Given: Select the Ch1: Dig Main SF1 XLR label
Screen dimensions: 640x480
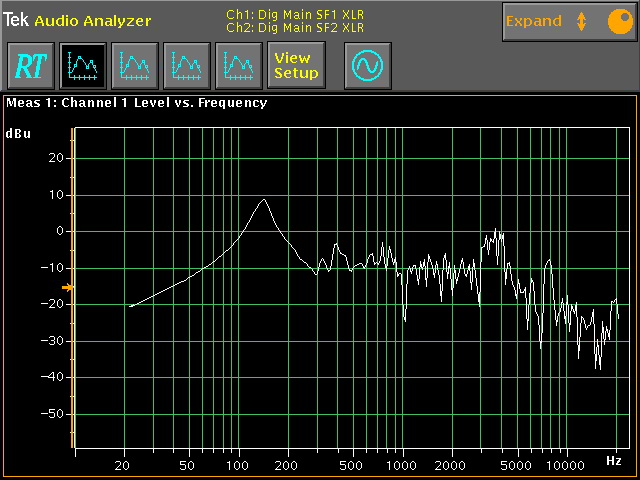Looking at the screenshot, I should 294,15.
